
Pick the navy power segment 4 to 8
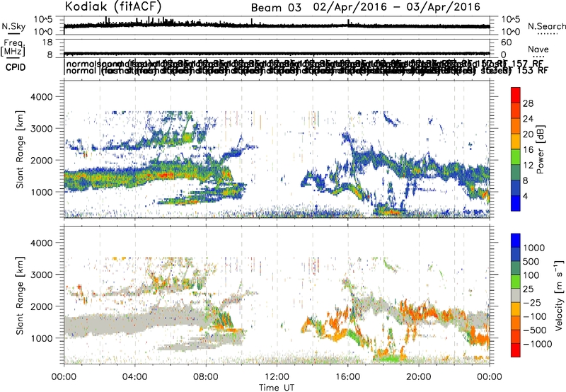click(x=516, y=188)
